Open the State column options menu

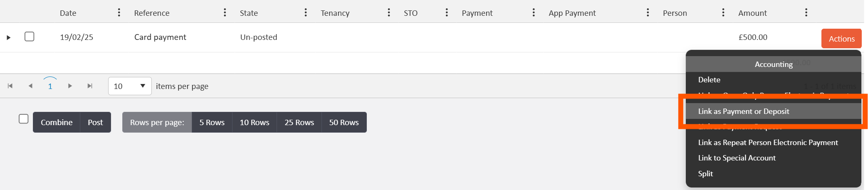pos(306,12)
